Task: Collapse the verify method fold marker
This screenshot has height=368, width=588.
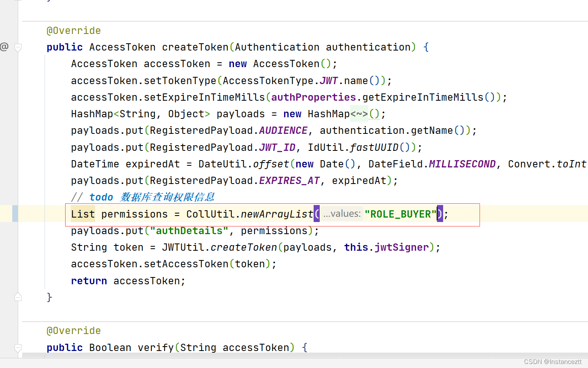Action: click(x=18, y=347)
